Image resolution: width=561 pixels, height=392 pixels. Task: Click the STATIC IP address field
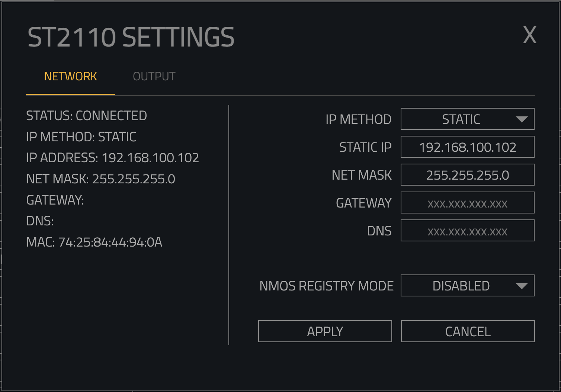pyautogui.click(x=467, y=147)
